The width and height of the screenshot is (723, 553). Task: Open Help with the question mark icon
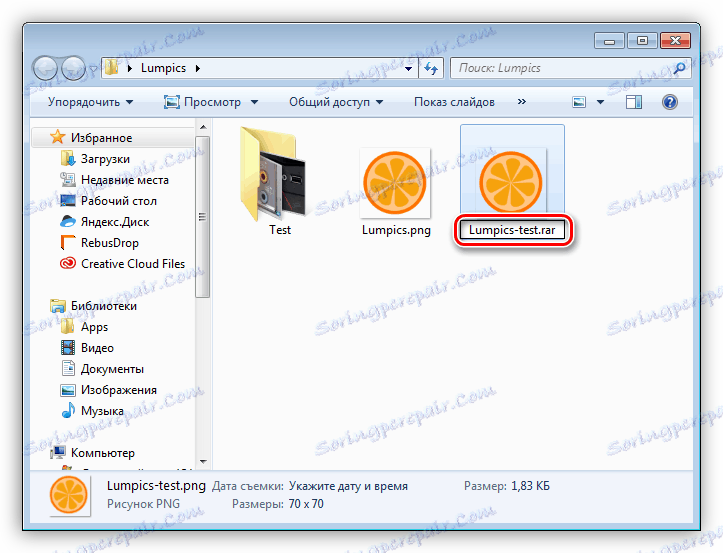click(670, 102)
